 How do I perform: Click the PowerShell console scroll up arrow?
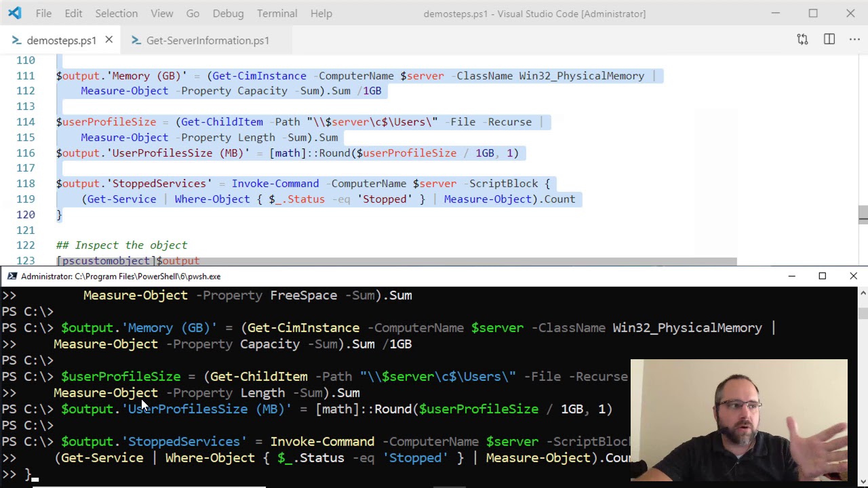tap(863, 293)
